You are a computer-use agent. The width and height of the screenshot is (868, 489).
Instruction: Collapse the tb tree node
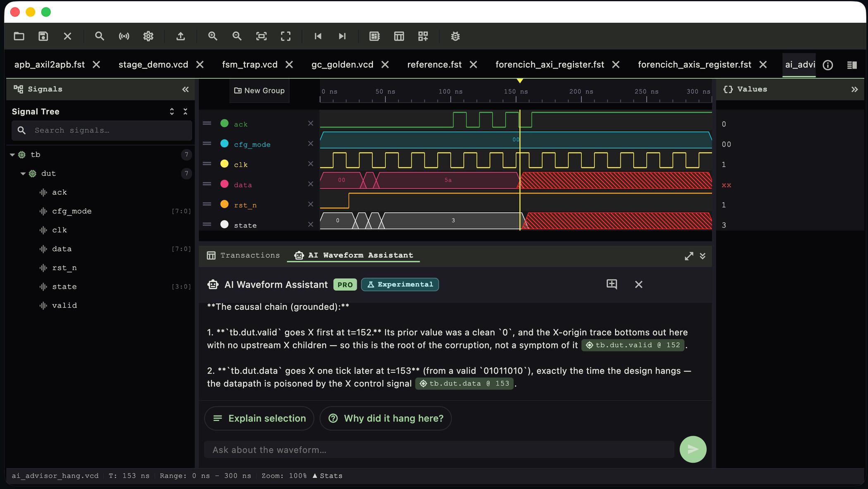12,155
